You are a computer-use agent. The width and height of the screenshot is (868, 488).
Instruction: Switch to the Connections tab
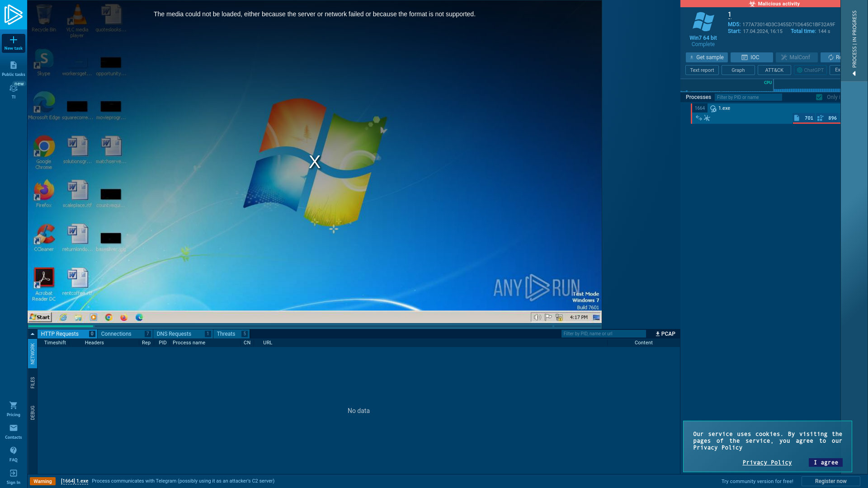(125, 334)
